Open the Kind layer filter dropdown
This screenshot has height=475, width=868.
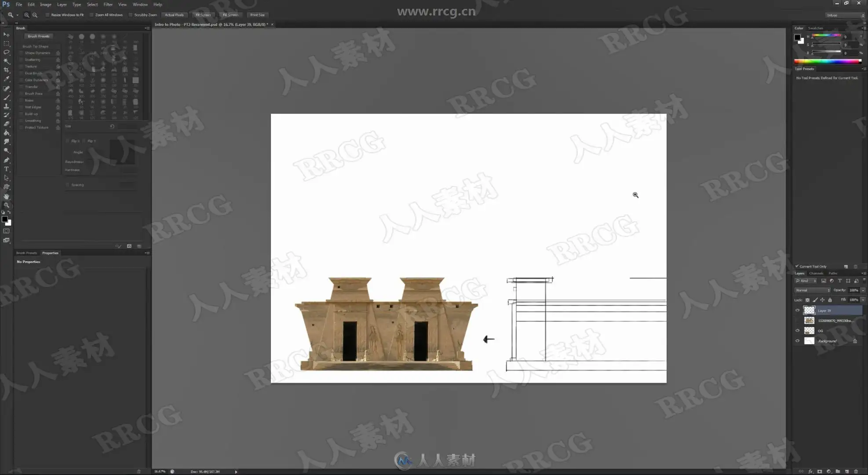806,281
